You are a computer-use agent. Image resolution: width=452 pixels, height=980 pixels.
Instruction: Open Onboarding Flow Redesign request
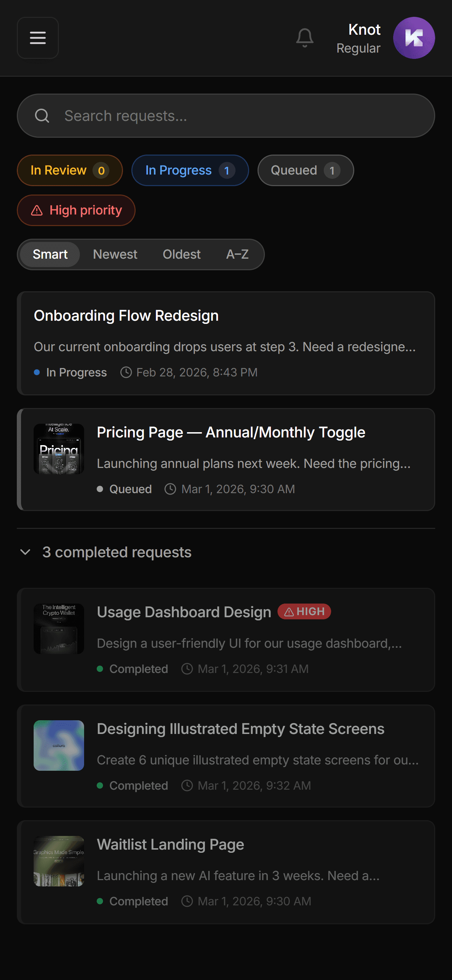(226, 343)
